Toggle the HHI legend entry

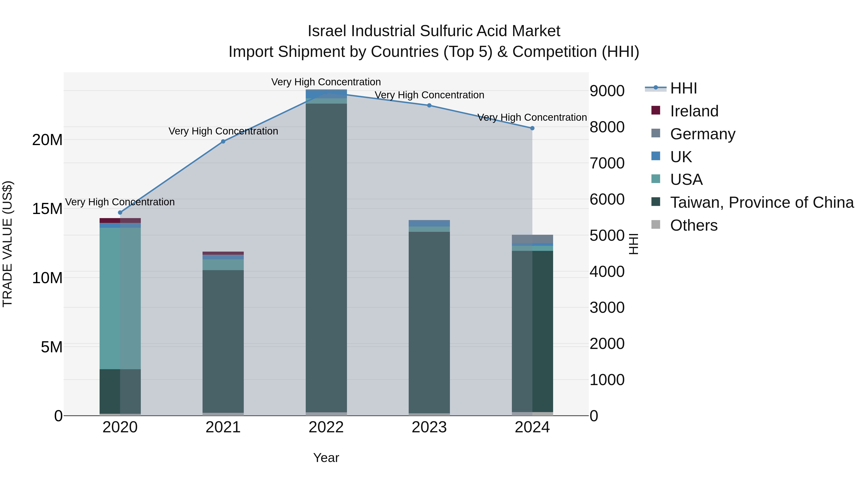click(x=671, y=88)
